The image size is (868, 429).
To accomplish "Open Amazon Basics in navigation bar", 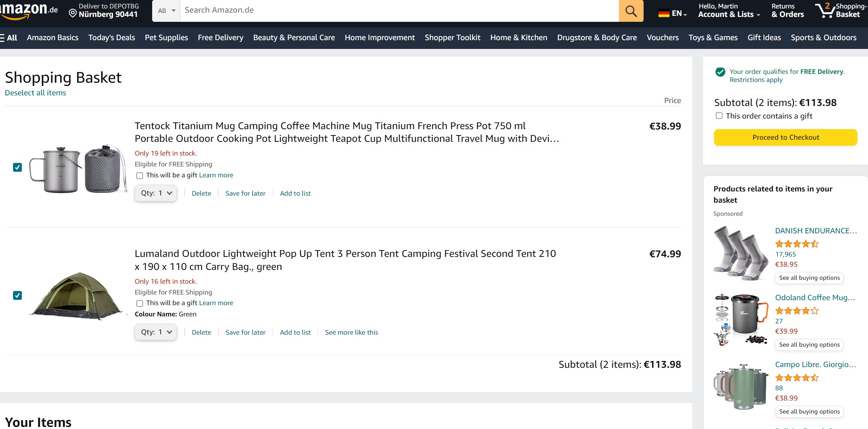I will [52, 38].
